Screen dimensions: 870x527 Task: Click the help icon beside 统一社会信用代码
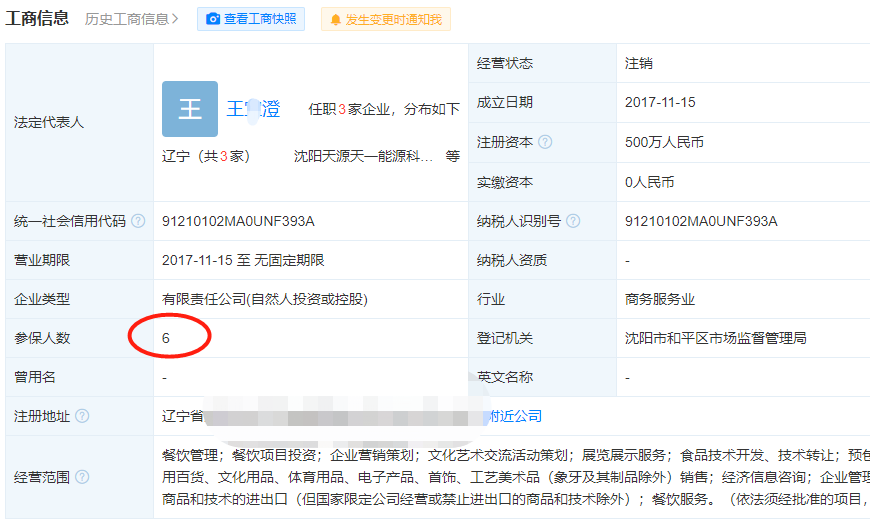[138, 221]
